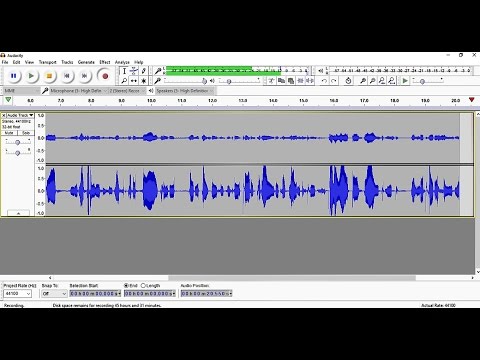Select the Draw (pencil) tool
The width and height of the screenshot is (480, 360).
144,71
